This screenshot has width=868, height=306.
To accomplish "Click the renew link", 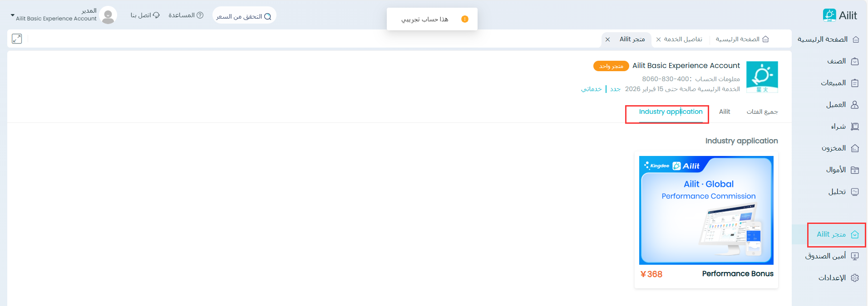I will 615,89.
